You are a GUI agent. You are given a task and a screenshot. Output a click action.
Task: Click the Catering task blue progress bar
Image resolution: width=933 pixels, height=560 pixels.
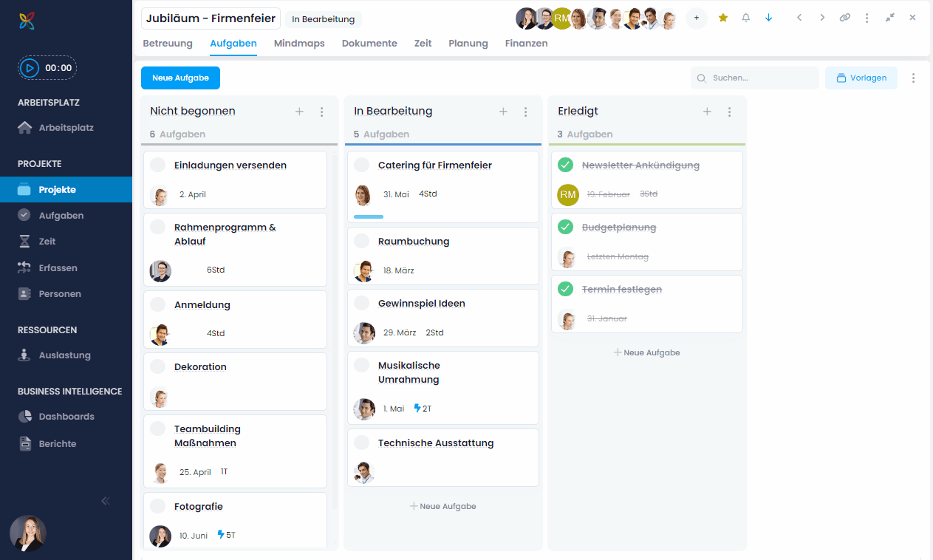coord(369,216)
